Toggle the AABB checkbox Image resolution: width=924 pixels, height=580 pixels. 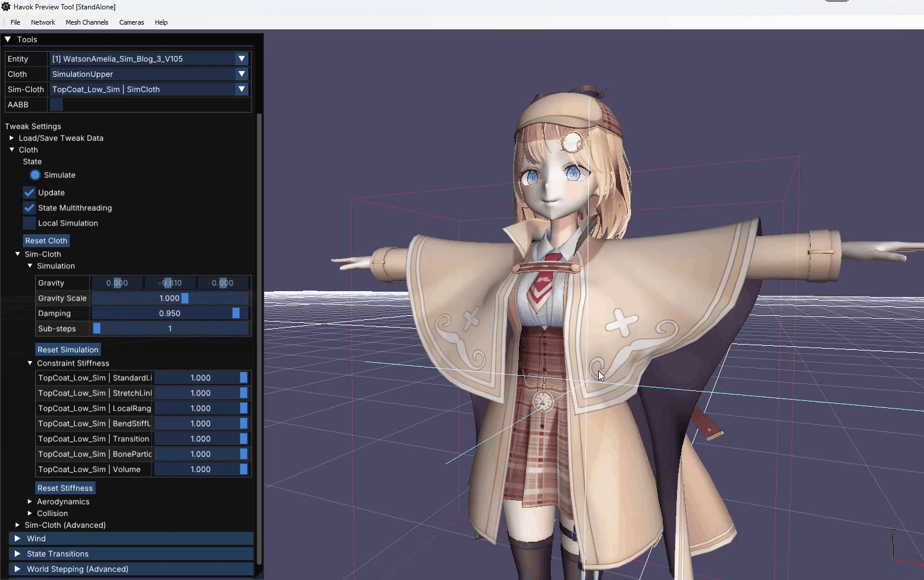click(x=56, y=104)
